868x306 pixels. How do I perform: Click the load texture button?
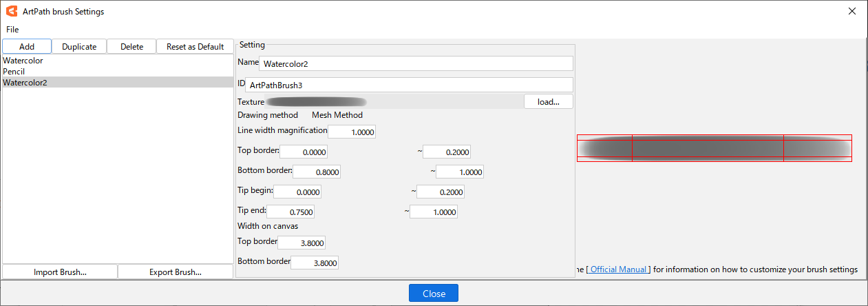548,102
